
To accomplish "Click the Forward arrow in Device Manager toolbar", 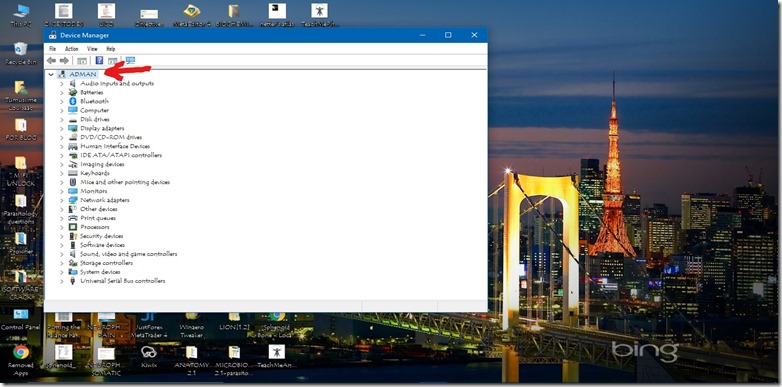I will (64, 60).
